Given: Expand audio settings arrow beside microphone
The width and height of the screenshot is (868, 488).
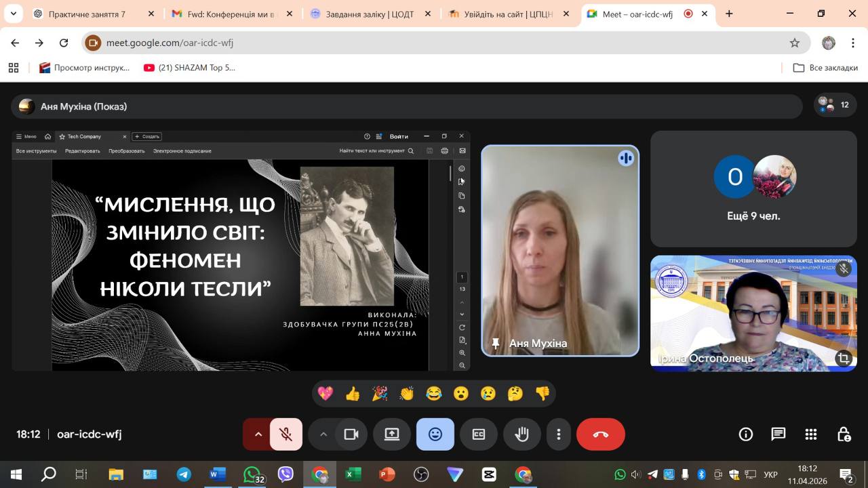Looking at the screenshot, I should pyautogui.click(x=258, y=434).
